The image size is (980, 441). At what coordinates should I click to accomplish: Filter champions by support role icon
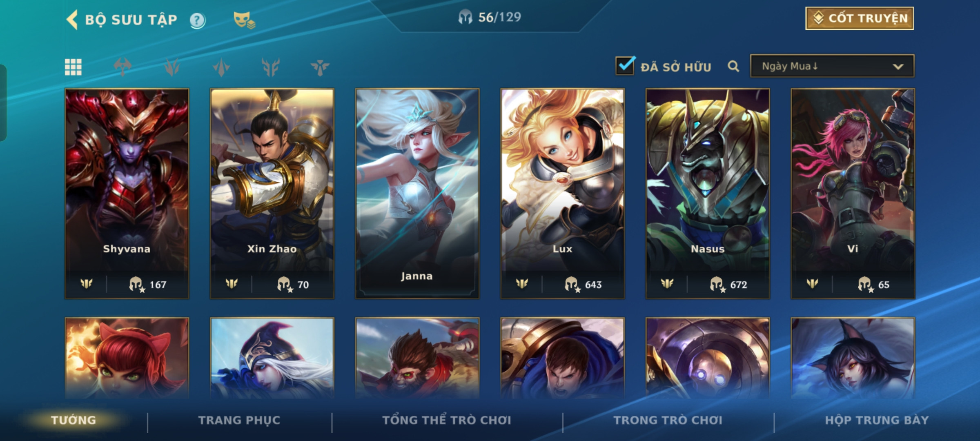click(x=320, y=67)
